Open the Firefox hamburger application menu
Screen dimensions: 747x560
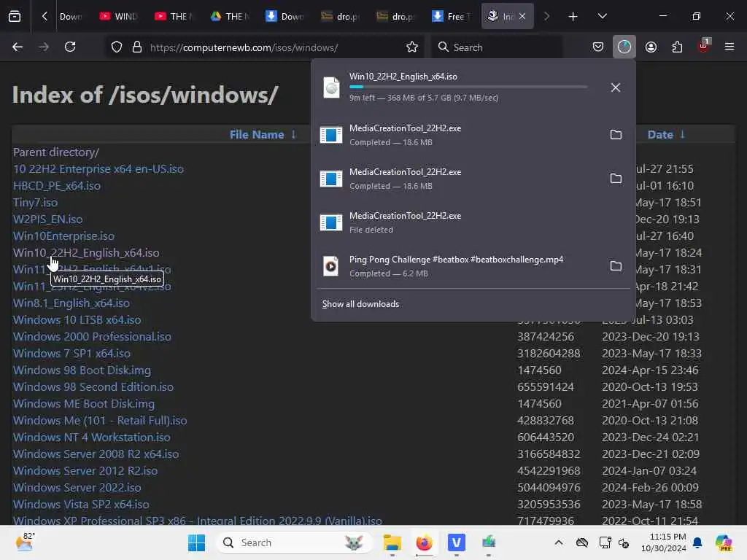tap(729, 47)
